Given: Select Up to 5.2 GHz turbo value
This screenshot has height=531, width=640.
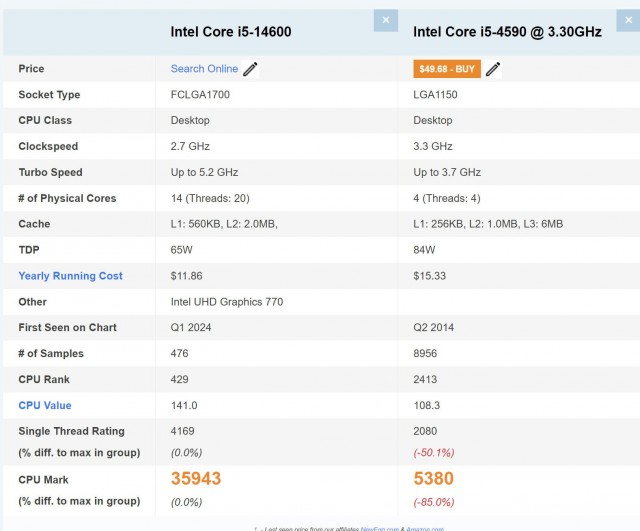Looking at the screenshot, I should [x=204, y=172].
